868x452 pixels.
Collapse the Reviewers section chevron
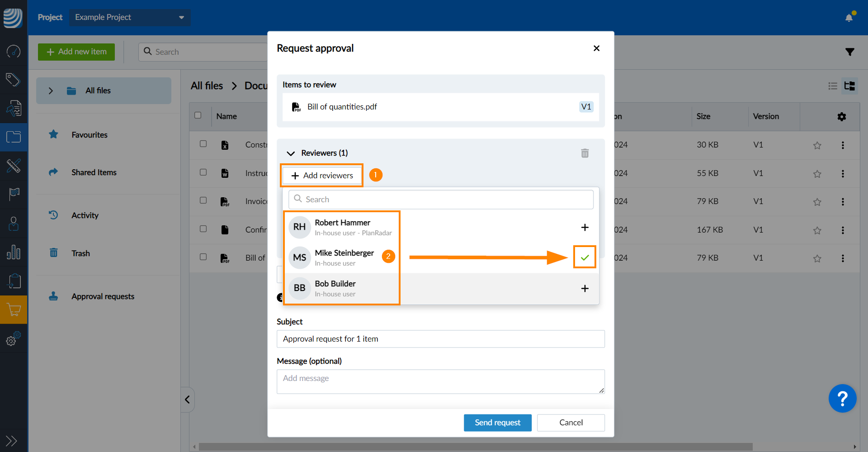[x=291, y=153]
